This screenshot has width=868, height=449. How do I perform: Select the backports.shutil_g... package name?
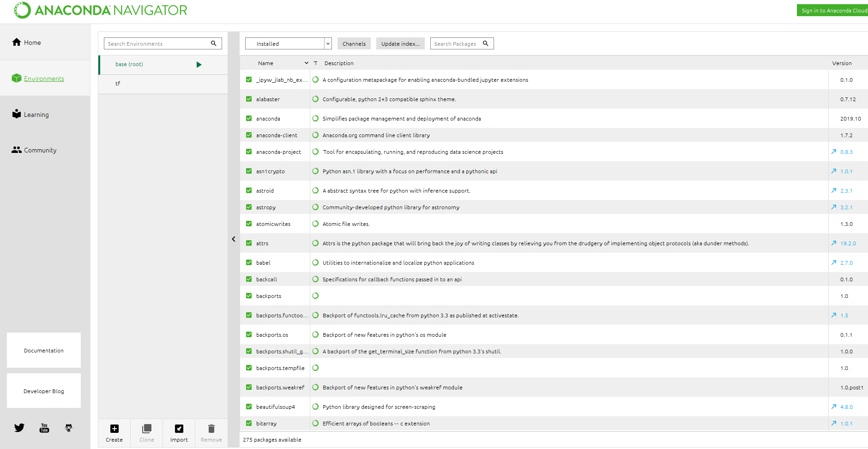tap(282, 352)
